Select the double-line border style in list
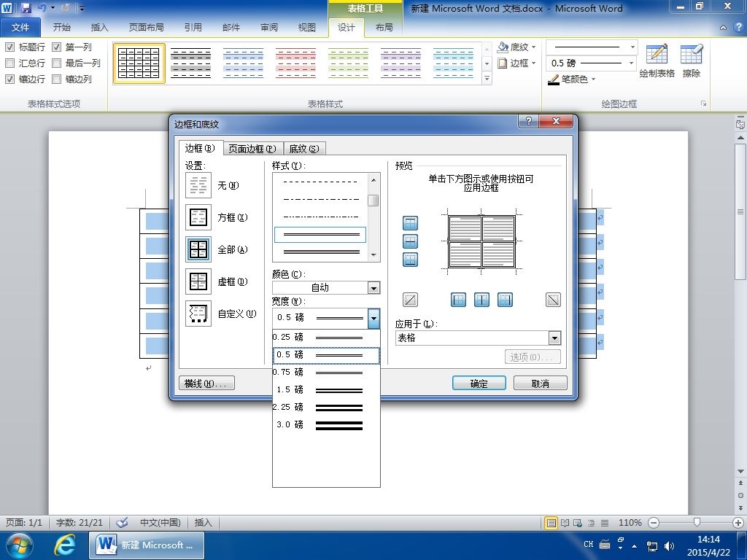This screenshot has width=747, height=560. [x=321, y=234]
